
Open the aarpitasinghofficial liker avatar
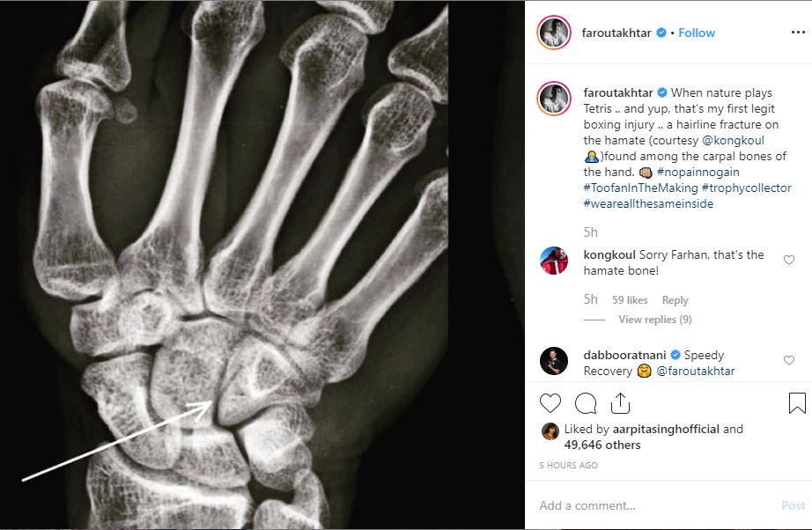click(550, 431)
